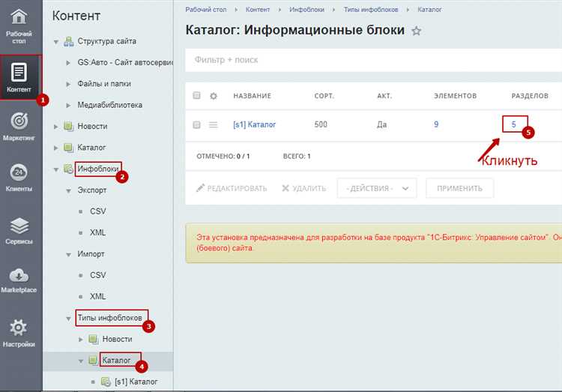The height and width of the screenshot is (392, 562).
Task: Open elements count 9 link
Action: tap(436, 124)
